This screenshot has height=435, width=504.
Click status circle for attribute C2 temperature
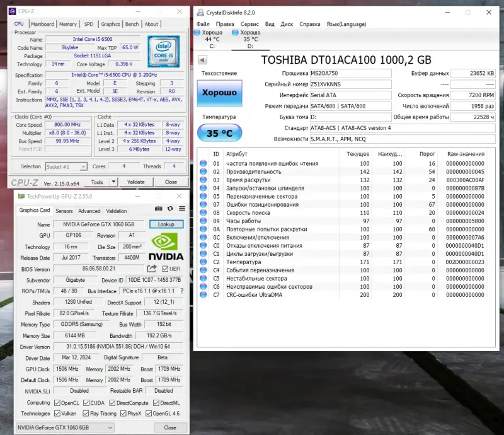(203, 262)
